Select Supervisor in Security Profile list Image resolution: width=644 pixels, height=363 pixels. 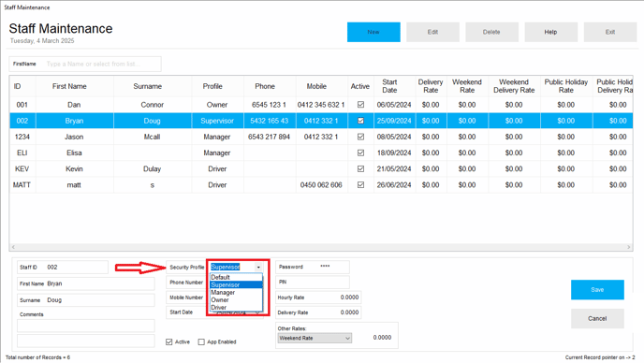point(236,284)
